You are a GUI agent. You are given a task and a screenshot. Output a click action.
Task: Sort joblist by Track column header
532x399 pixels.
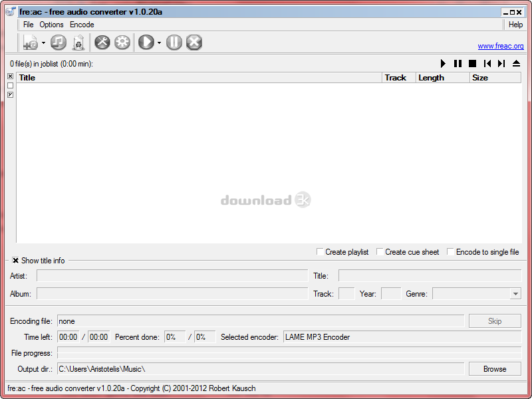pyautogui.click(x=399, y=78)
